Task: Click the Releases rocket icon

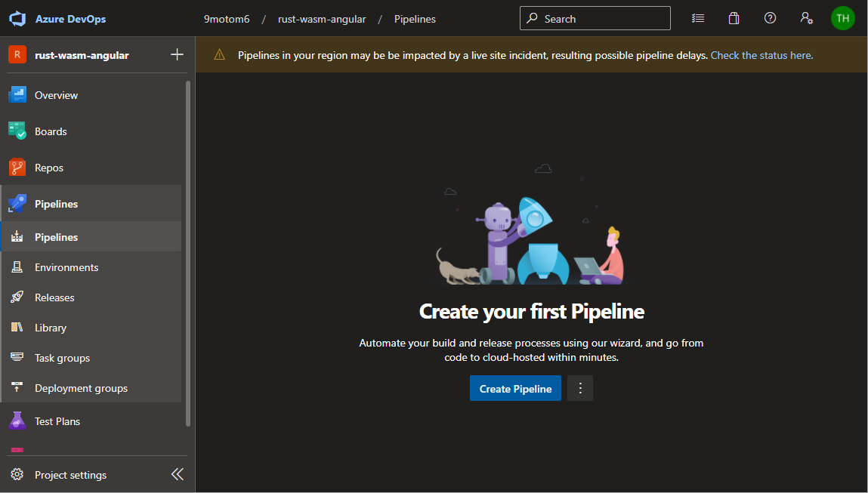Action: [x=17, y=297]
